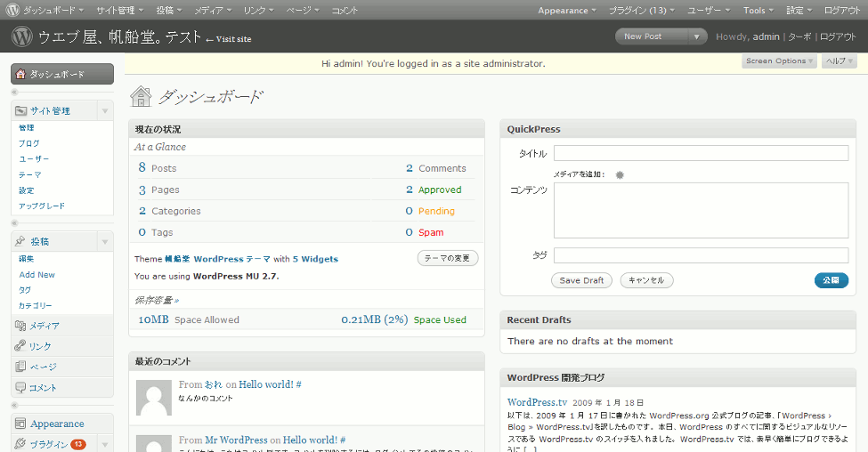This screenshot has height=452, width=868.
Task: Click the blue 公開 publish button
Action: pos(831,280)
